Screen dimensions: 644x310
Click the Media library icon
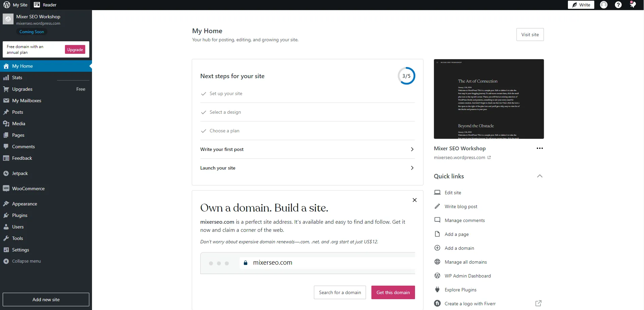pyautogui.click(x=6, y=124)
